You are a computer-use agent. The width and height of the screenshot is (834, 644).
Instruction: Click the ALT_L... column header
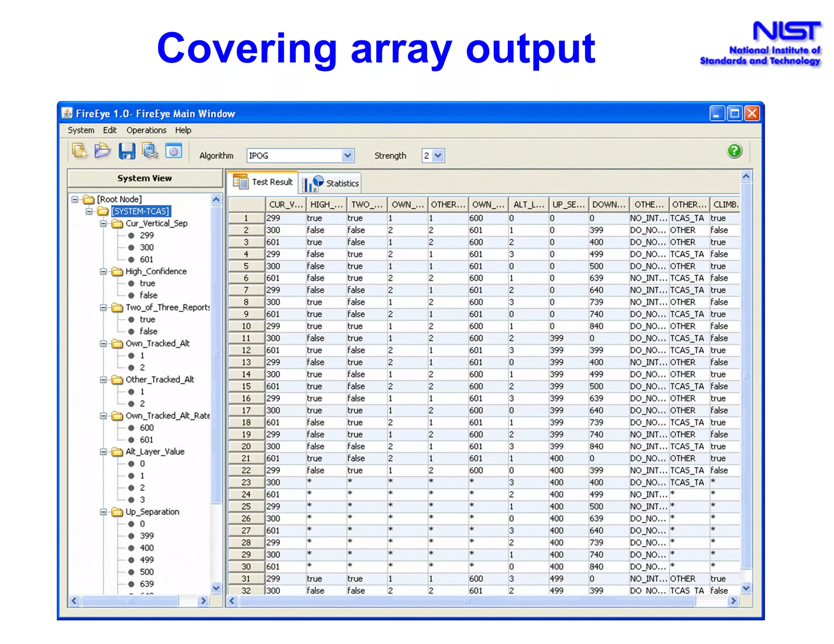[528, 204]
